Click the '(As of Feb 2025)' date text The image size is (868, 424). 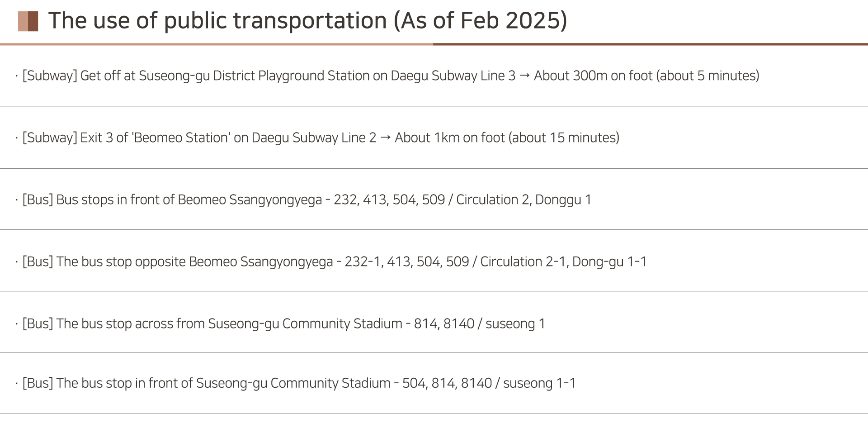[481, 20]
